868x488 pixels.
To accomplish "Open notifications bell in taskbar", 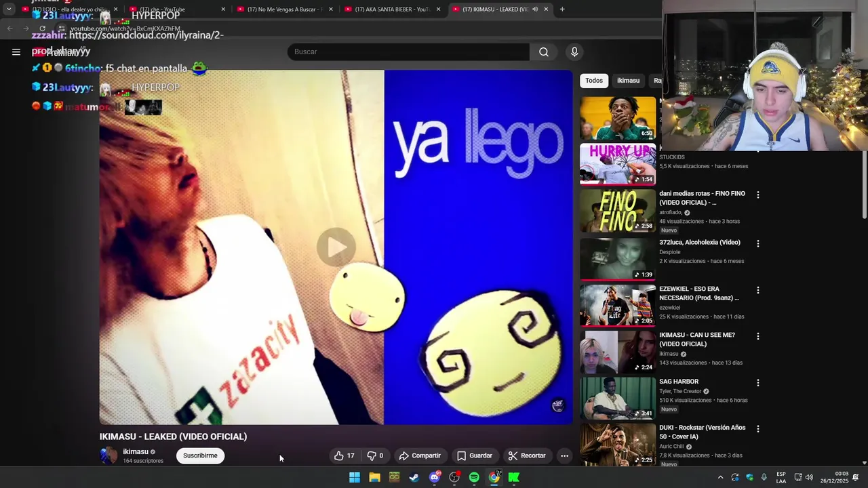I will click(856, 477).
